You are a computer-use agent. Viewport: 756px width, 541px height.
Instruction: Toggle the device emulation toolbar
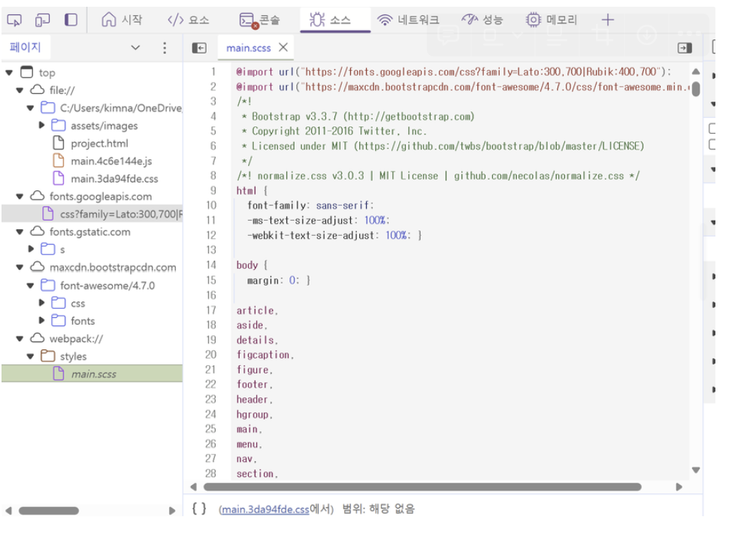pyautogui.click(x=41, y=19)
